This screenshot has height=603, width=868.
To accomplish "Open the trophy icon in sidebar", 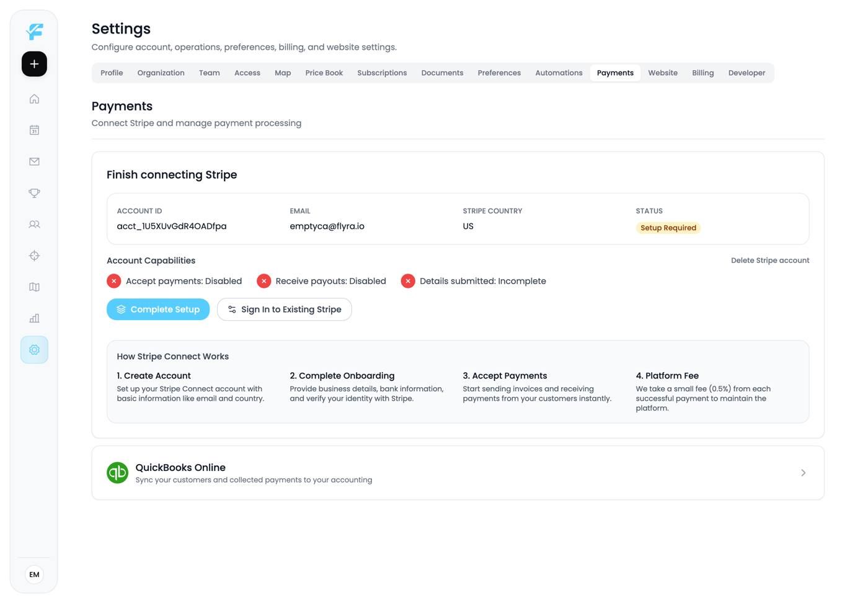I will [x=34, y=193].
